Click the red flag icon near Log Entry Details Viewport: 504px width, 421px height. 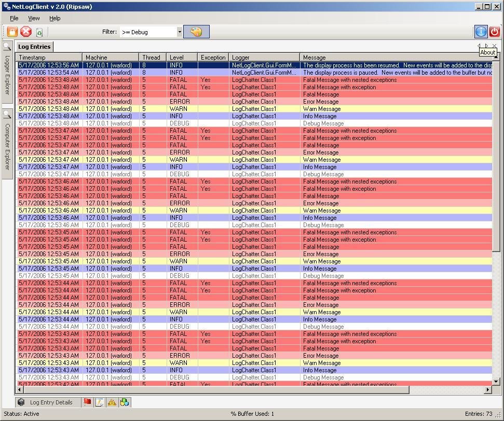(87, 402)
